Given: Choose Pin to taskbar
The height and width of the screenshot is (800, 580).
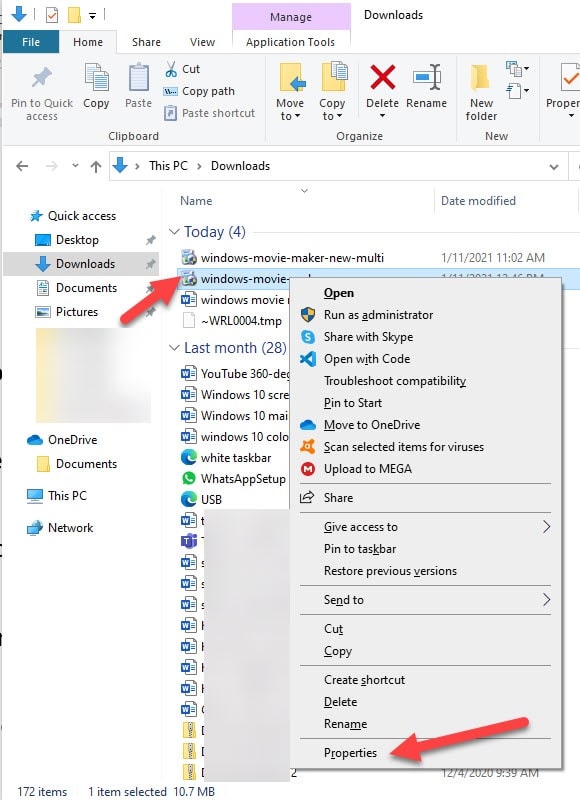Looking at the screenshot, I should (x=360, y=549).
